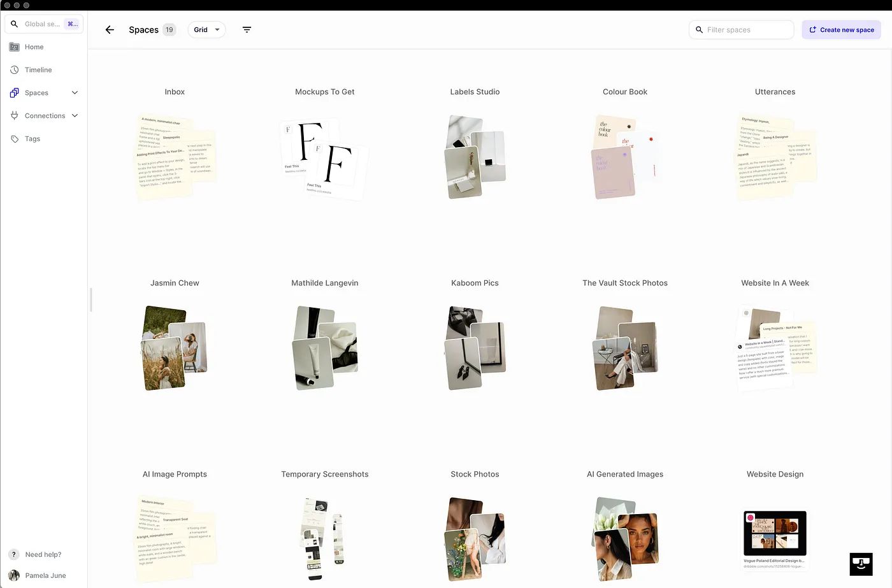Click the Kaboom Pics title
Screen dimensions: 892x588
(475, 283)
